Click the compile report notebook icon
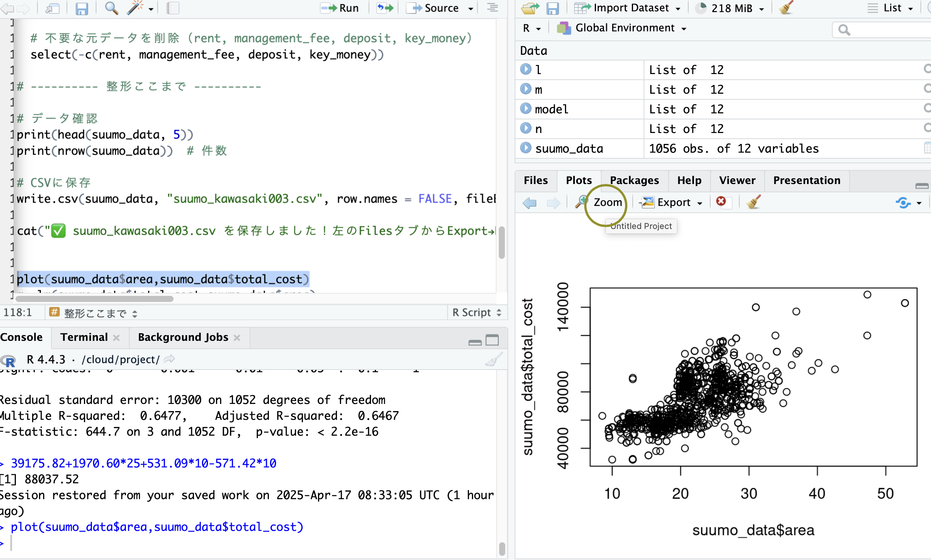This screenshot has width=931, height=560. point(172,8)
